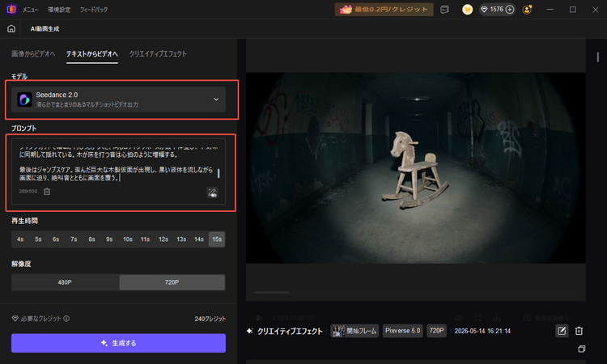Screen dimensions: 607x364
Task: Click the 720P tag under the preview
Action: tap(436, 331)
